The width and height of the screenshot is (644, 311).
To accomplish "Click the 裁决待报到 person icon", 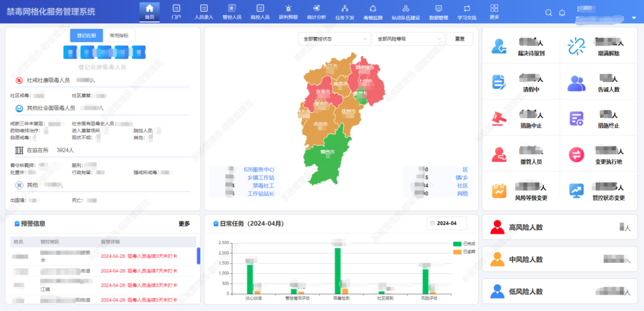I will click(x=500, y=46).
